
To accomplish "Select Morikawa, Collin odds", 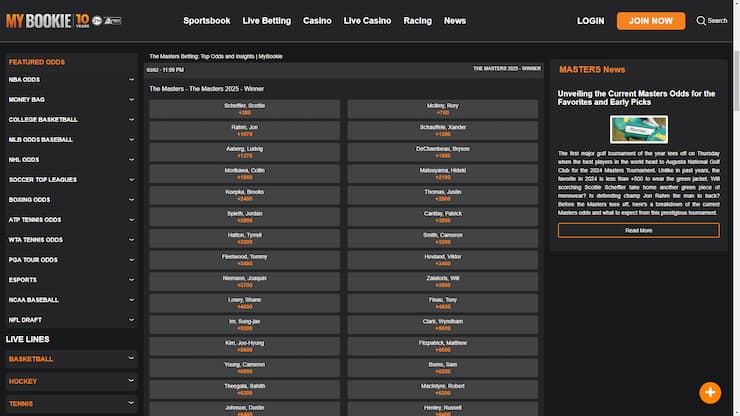I will 244,174.
